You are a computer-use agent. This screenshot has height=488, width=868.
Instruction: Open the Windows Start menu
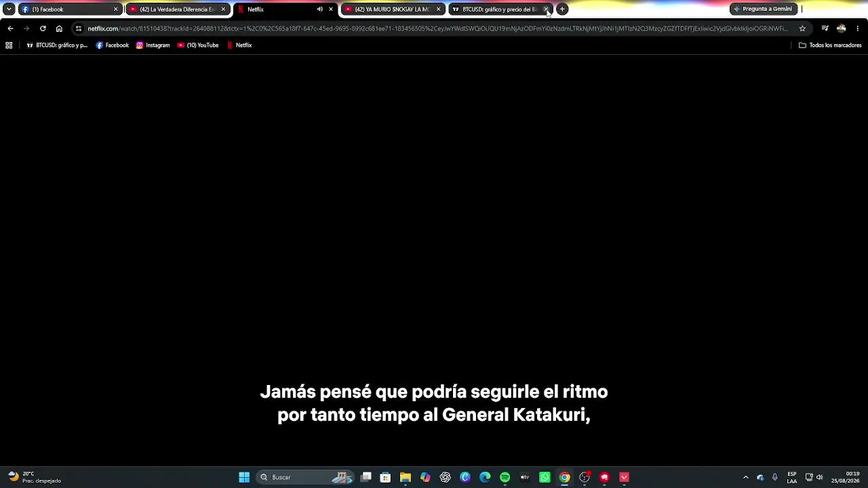click(244, 477)
